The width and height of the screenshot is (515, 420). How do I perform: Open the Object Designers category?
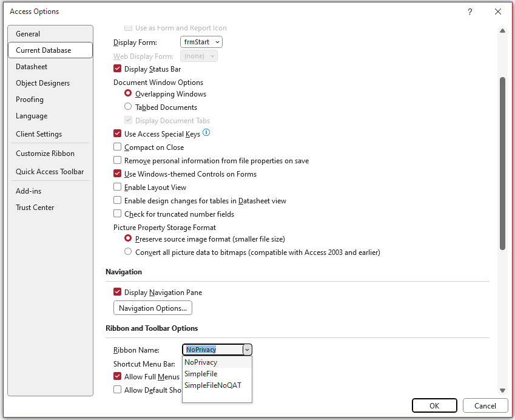point(50,83)
